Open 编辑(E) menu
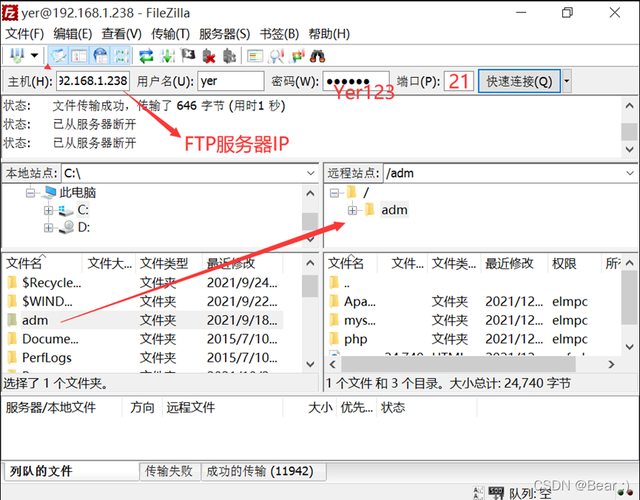 (73, 34)
